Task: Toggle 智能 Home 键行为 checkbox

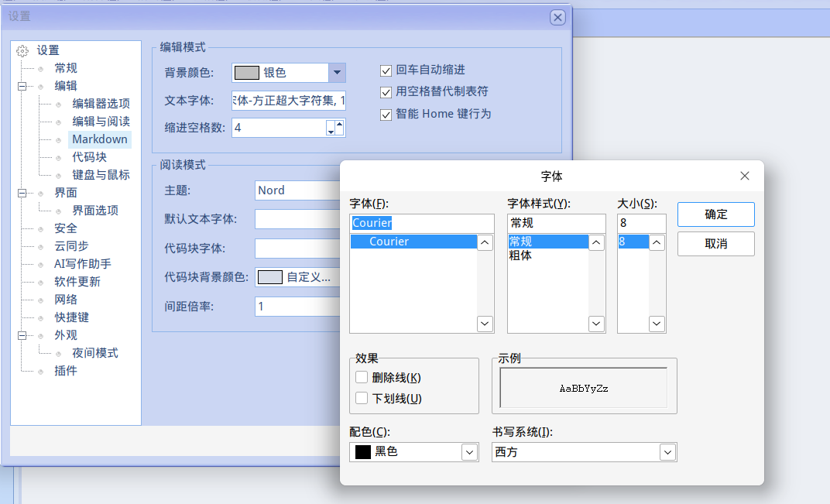Action: (386, 115)
